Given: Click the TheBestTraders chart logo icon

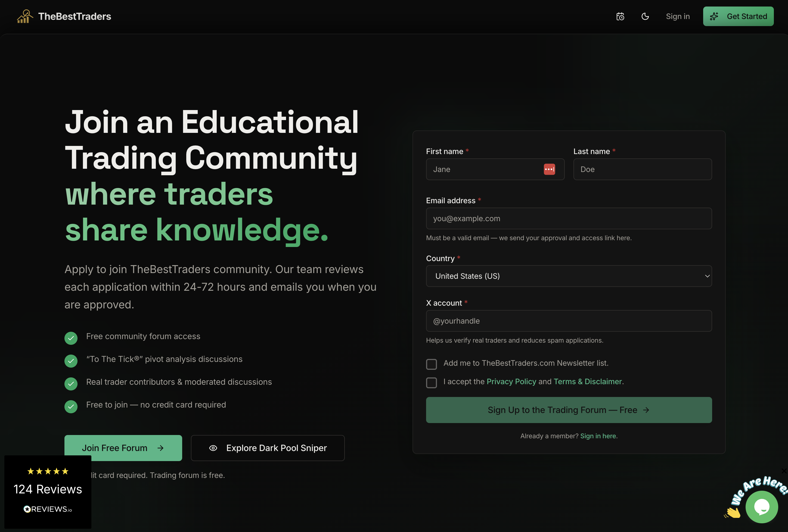Looking at the screenshot, I should [25, 16].
